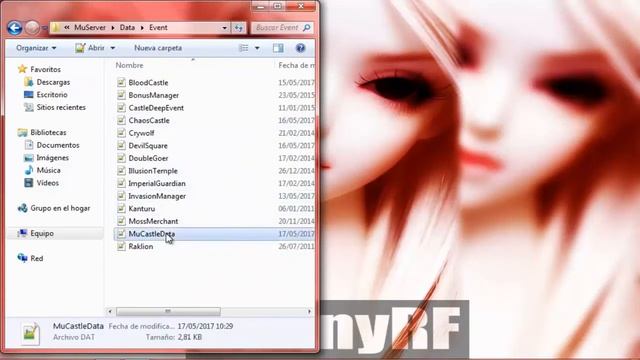Select the MossMerchant file icon
The height and width of the screenshot is (360, 640).
[x=121, y=221]
